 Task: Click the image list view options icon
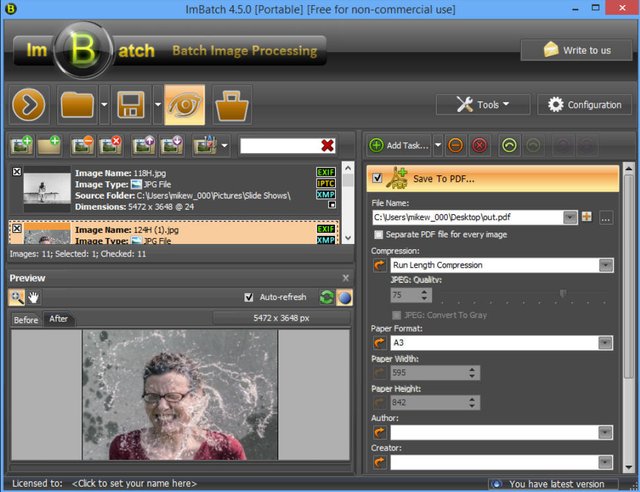click(x=205, y=145)
